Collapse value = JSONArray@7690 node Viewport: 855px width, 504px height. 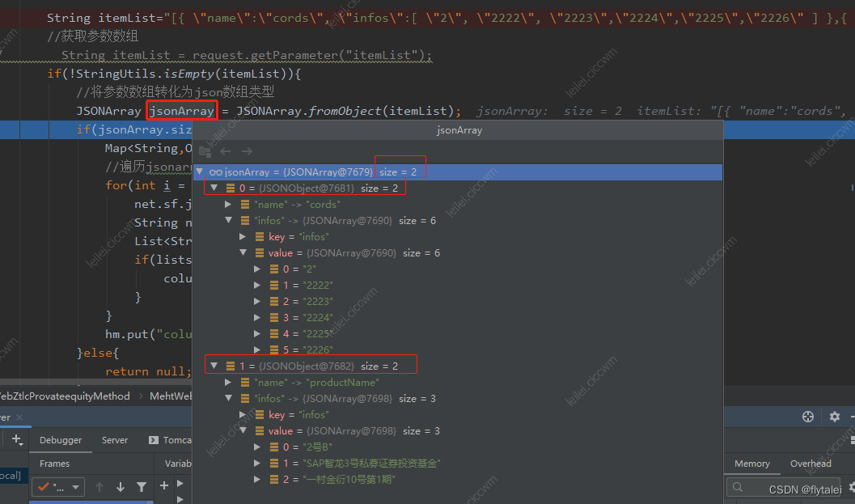pyautogui.click(x=243, y=252)
